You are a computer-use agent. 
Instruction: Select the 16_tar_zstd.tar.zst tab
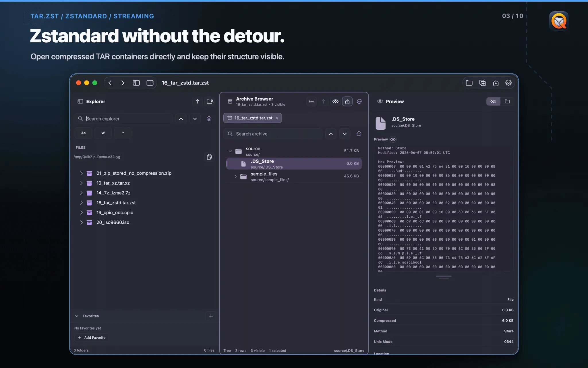coord(253,118)
